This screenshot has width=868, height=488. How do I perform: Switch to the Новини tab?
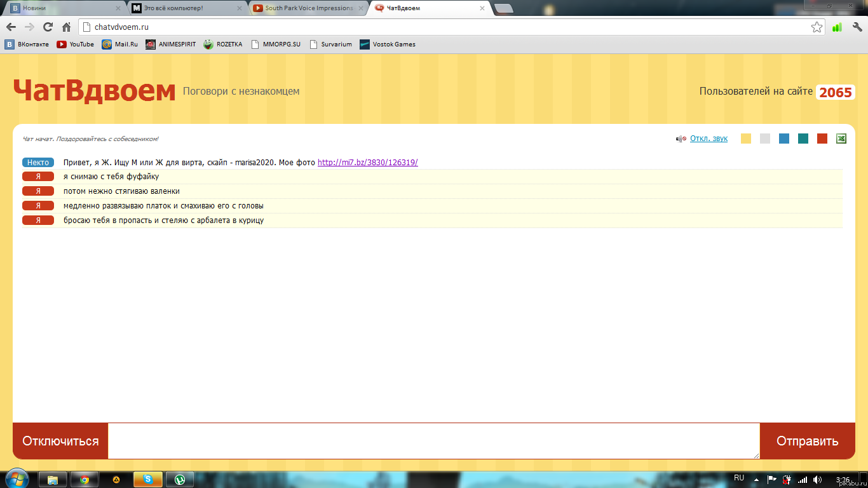pyautogui.click(x=64, y=8)
